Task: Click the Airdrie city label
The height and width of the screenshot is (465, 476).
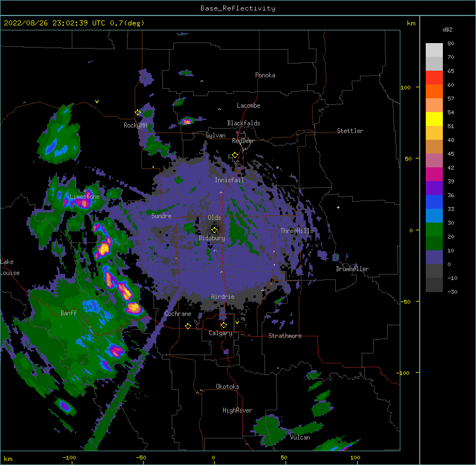Action: point(223,297)
